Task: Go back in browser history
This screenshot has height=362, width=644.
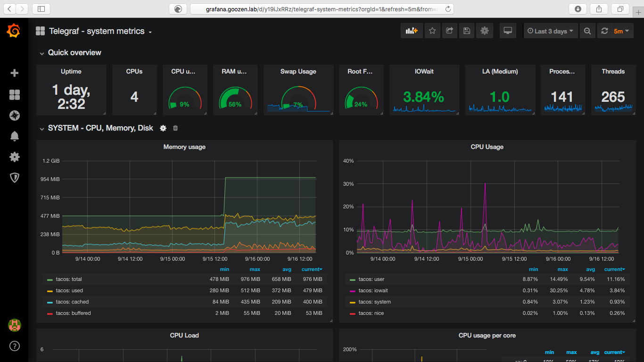Action: click(x=10, y=8)
